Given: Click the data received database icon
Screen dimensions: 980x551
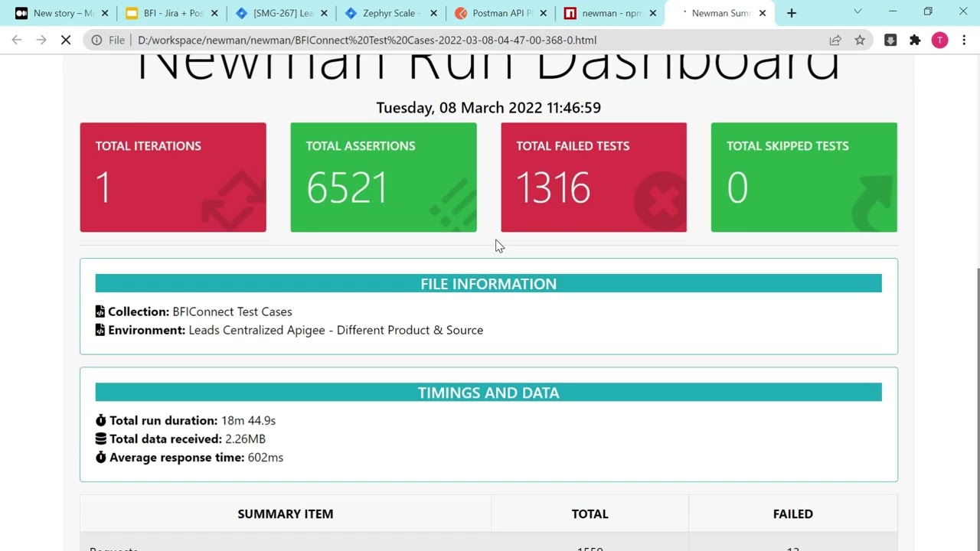Looking at the screenshot, I should (x=100, y=439).
